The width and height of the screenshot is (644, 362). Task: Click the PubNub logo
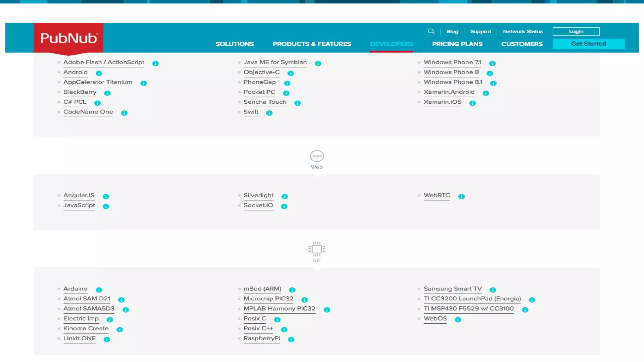[69, 38]
